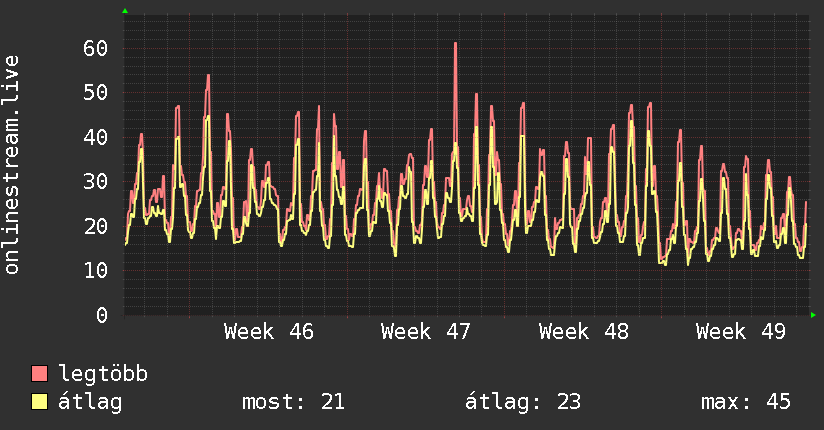Click the Week 49 axis label
This screenshot has width=824, height=430.
tap(740, 332)
